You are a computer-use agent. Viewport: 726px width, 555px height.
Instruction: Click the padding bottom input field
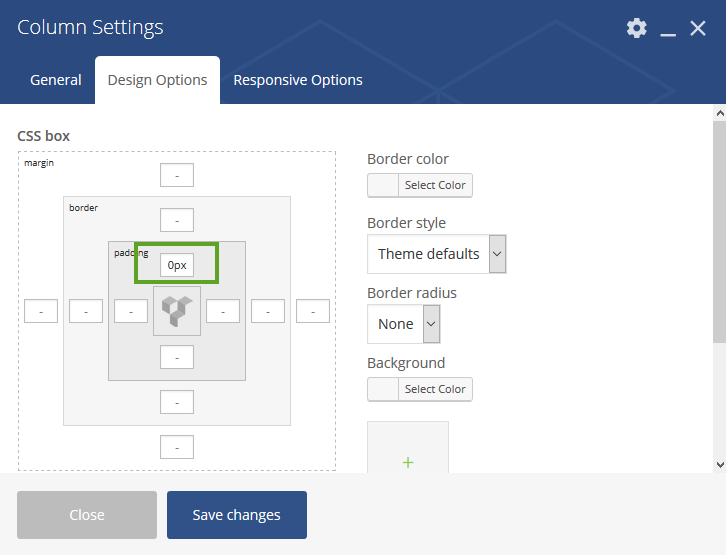coord(177,357)
